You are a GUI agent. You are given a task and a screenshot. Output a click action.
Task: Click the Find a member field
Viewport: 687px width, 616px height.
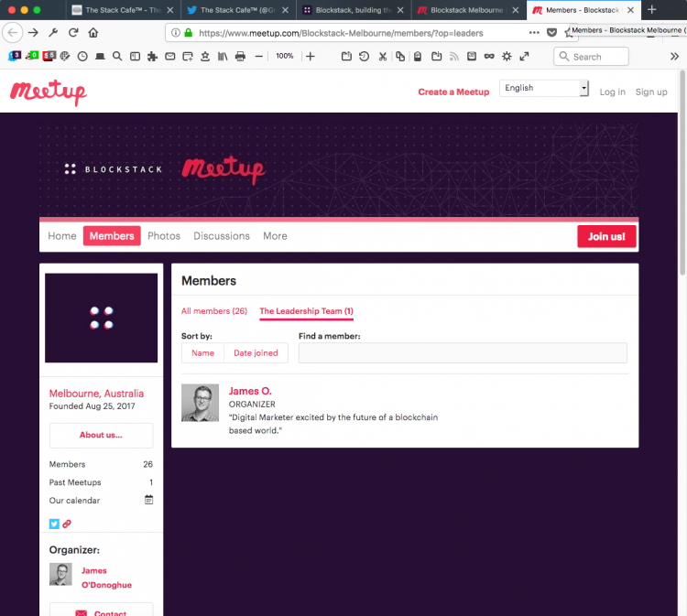click(463, 353)
